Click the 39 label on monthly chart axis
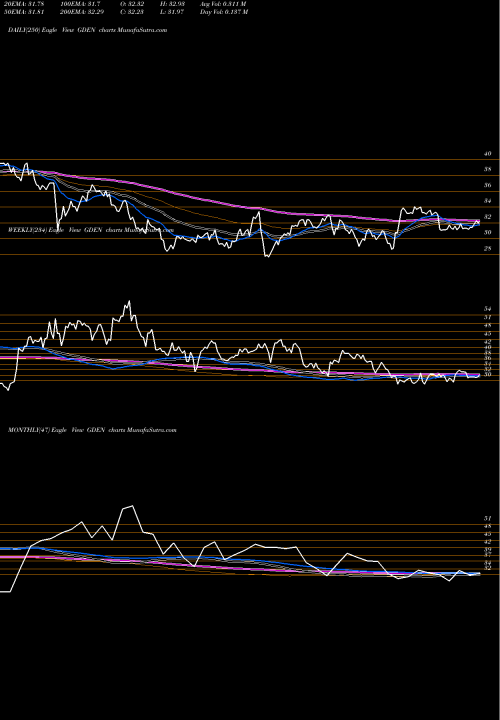 (488, 550)
